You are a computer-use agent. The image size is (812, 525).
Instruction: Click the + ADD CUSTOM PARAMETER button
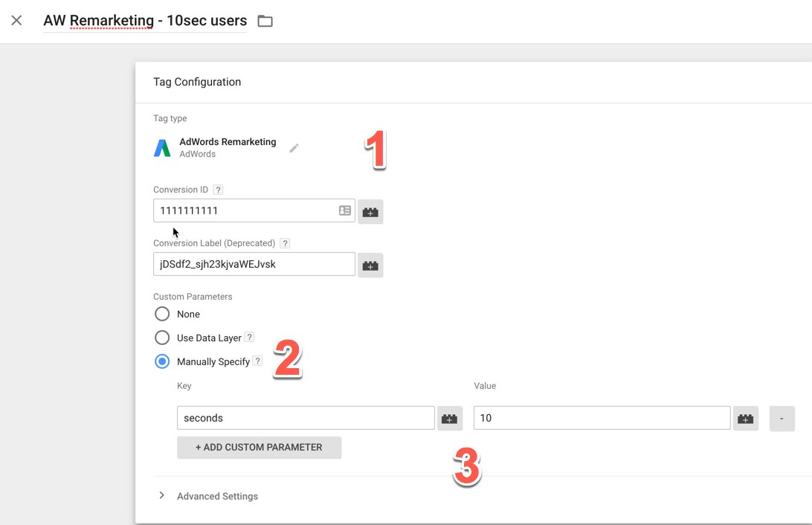click(259, 448)
